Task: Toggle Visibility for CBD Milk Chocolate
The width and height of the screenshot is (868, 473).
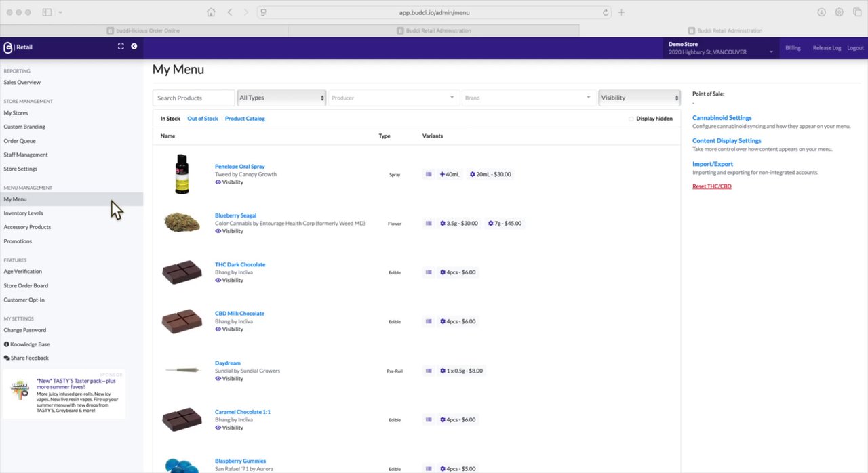Action: click(229, 329)
